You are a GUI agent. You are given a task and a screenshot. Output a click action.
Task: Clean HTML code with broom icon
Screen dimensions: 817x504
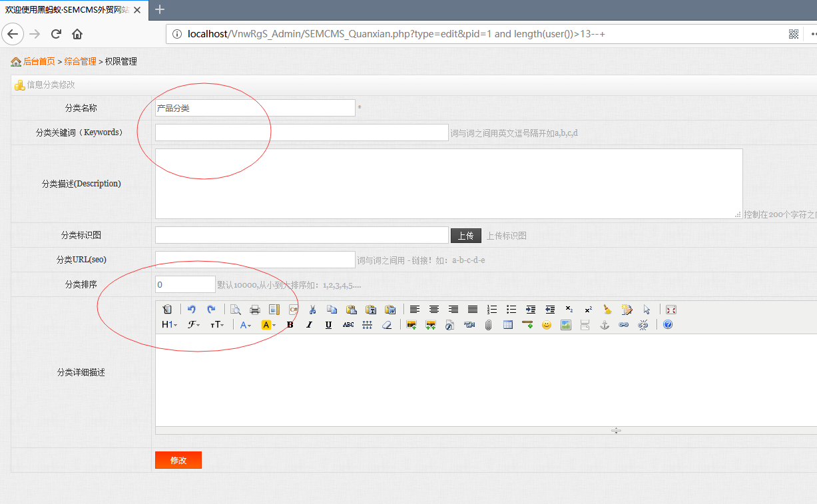click(608, 310)
